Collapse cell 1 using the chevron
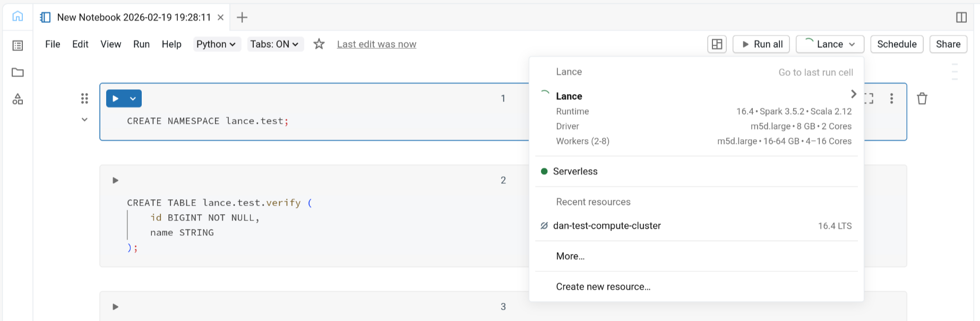 (84, 120)
